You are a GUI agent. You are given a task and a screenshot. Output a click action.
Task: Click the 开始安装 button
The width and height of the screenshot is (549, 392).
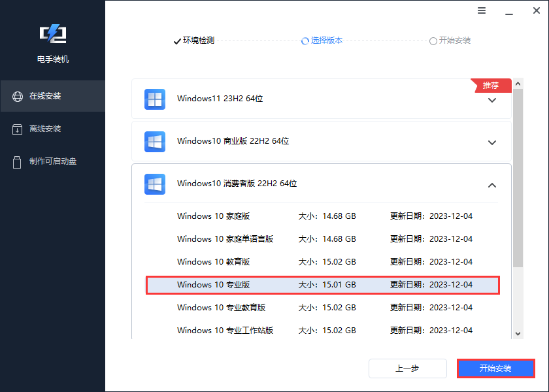tap(495, 368)
